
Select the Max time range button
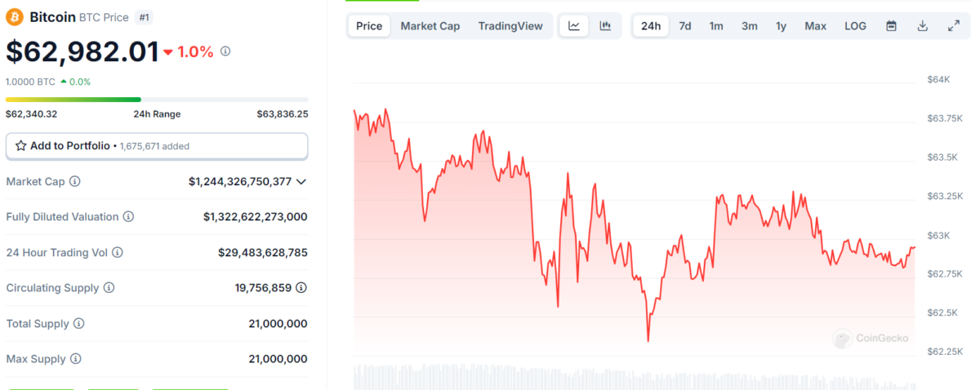(x=815, y=26)
